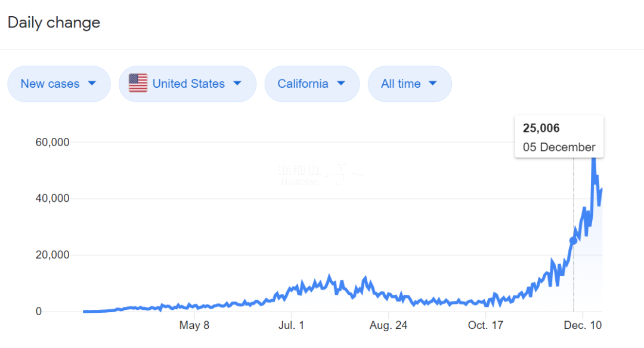This screenshot has height=348, width=644.
Task: Select the highlighted 05 December data point
Action: coord(574,241)
